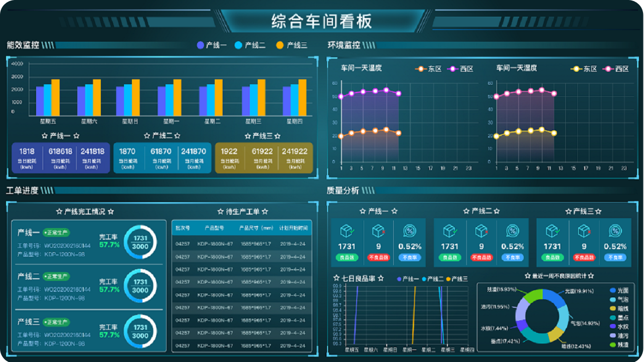644x362 pixels.
Task: Click the 计划开始时间 table column header
Action: click(293, 228)
